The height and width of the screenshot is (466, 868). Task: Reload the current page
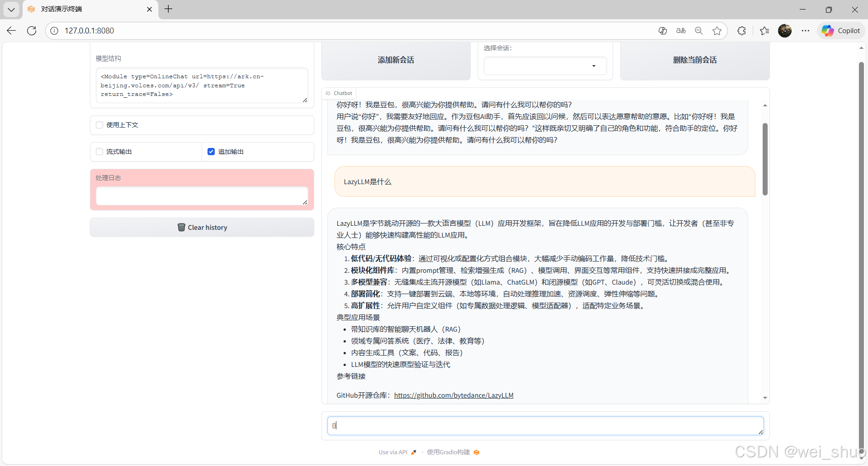coord(32,31)
